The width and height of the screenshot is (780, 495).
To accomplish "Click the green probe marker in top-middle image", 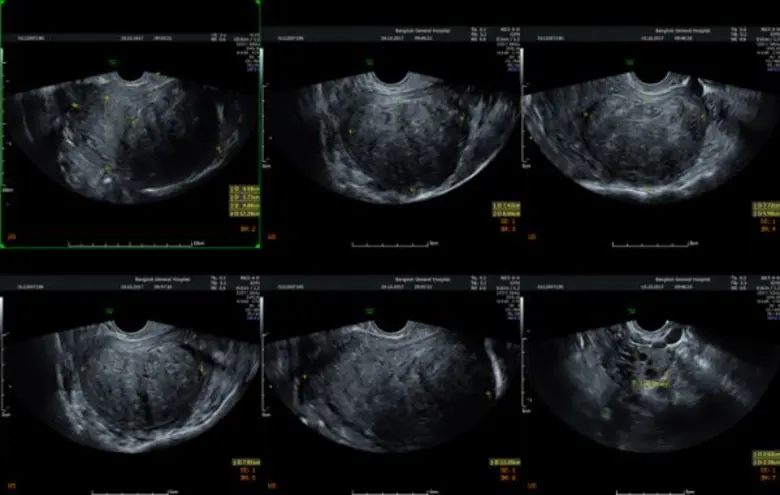I will point(372,62).
